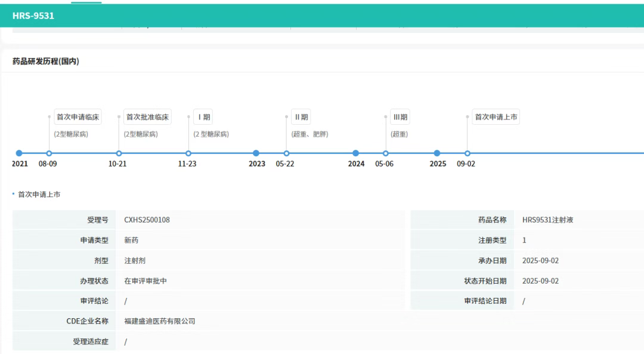Click the 首次申请上市 label box on timeline

tap(496, 117)
